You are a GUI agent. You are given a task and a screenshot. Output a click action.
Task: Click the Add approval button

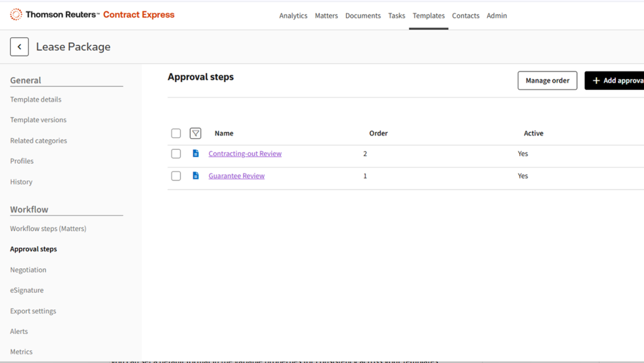tap(614, 80)
